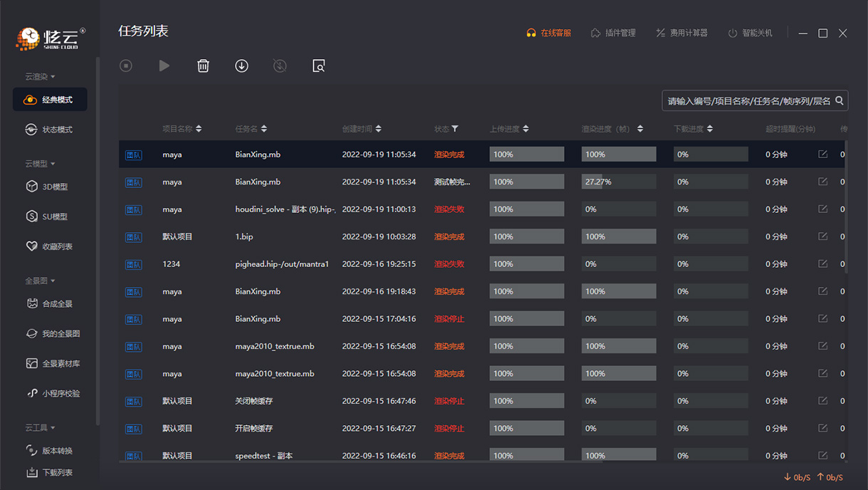Sort by 渲染进度（帧） using its sort arrows

[640, 129]
